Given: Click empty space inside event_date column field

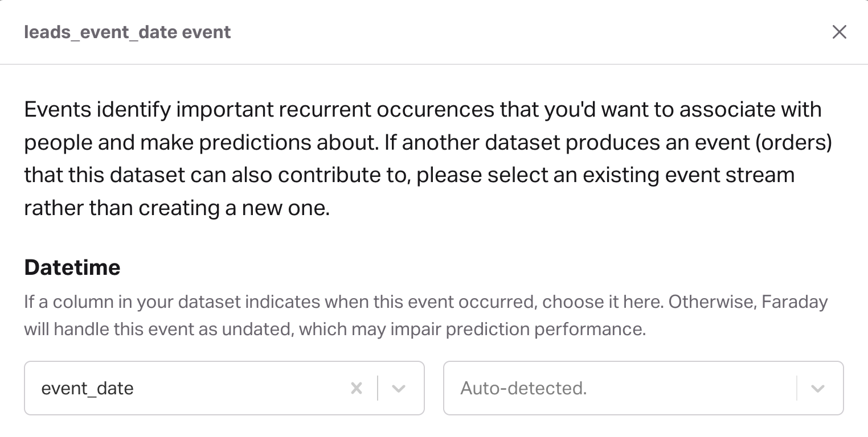Looking at the screenshot, I should pos(239,388).
